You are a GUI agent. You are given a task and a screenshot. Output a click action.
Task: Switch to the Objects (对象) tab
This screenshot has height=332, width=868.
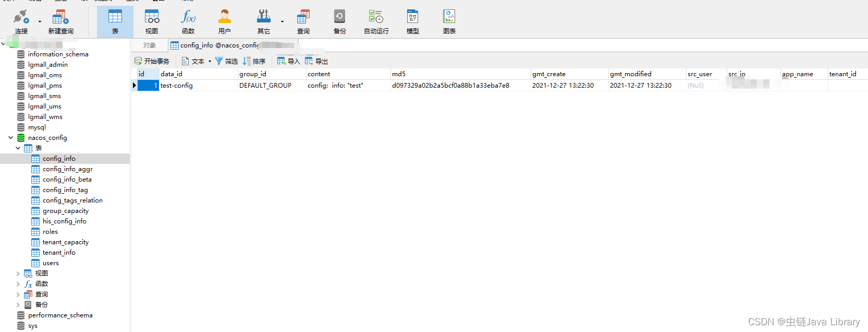pyautogui.click(x=150, y=45)
